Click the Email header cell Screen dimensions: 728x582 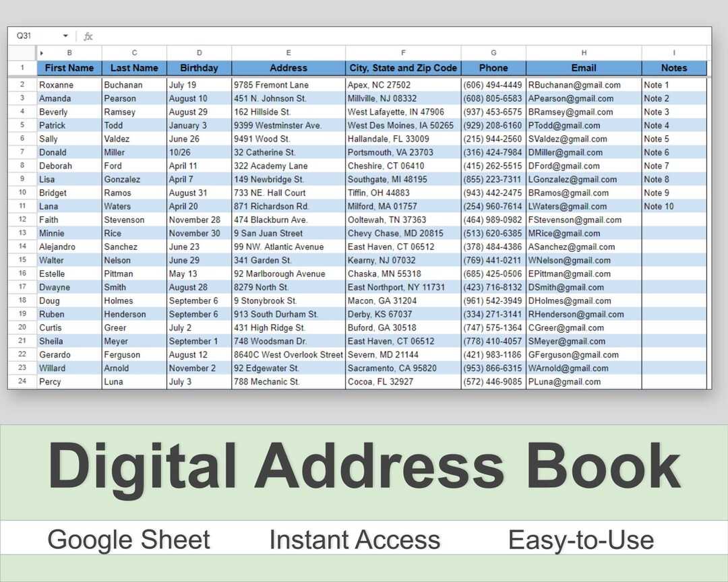(x=584, y=68)
